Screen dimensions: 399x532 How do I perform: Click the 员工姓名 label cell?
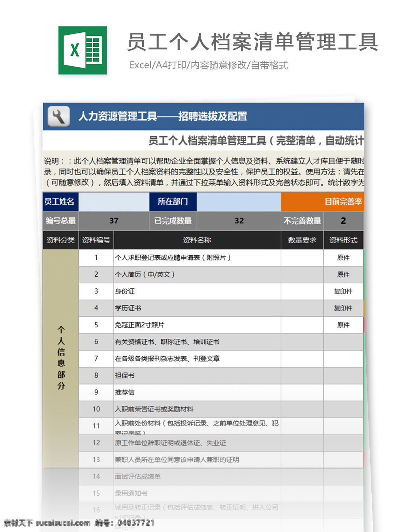(x=61, y=201)
